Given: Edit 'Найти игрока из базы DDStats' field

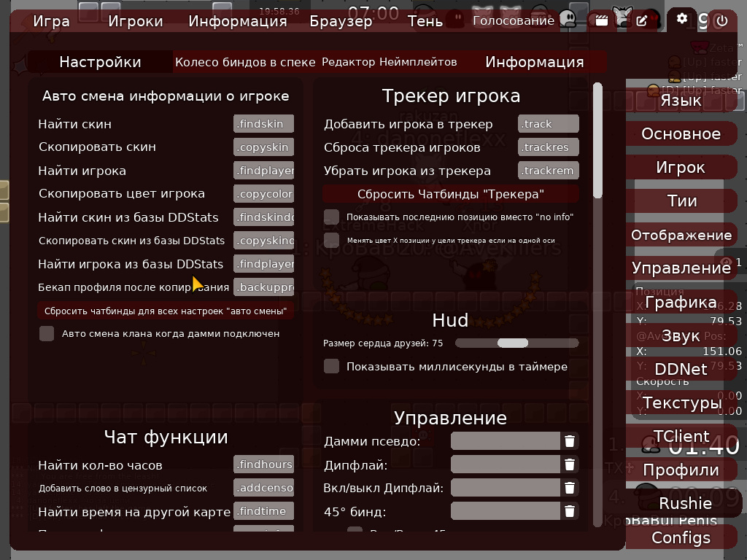Looking at the screenshot, I should (x=263, y=264).
